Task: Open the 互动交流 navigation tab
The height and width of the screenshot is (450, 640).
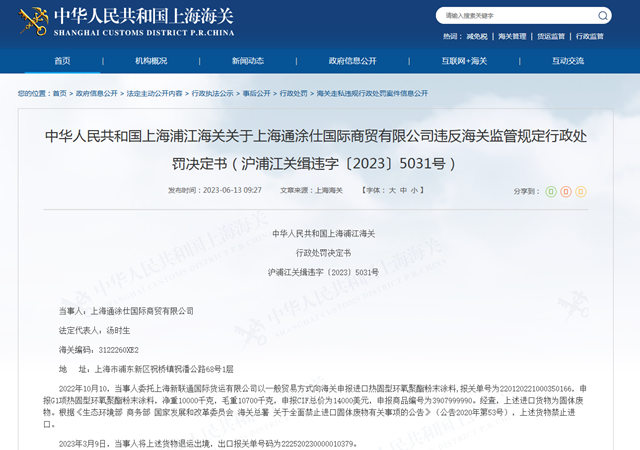Action: pos(568,61)
